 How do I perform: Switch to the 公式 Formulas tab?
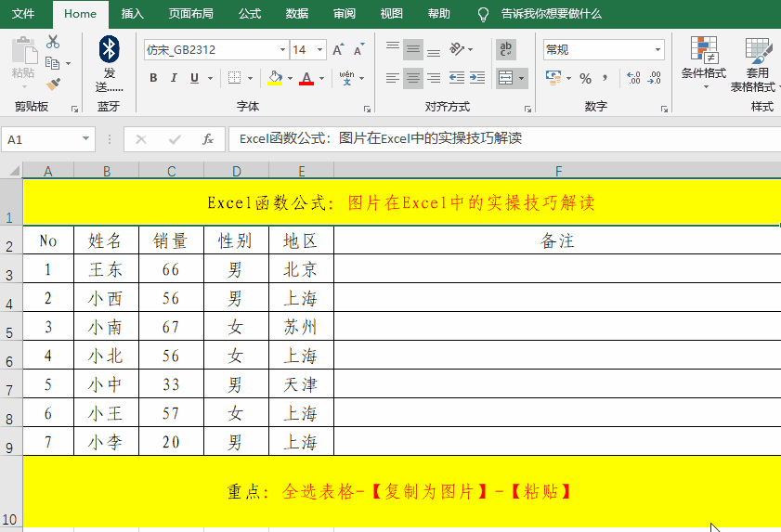pyautogui.click(x=250, y=14)
